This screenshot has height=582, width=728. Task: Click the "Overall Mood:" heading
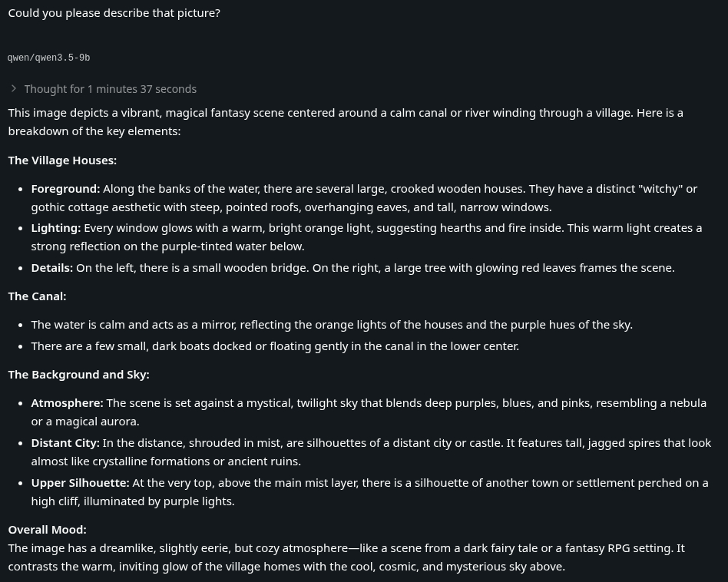[47, 530]
